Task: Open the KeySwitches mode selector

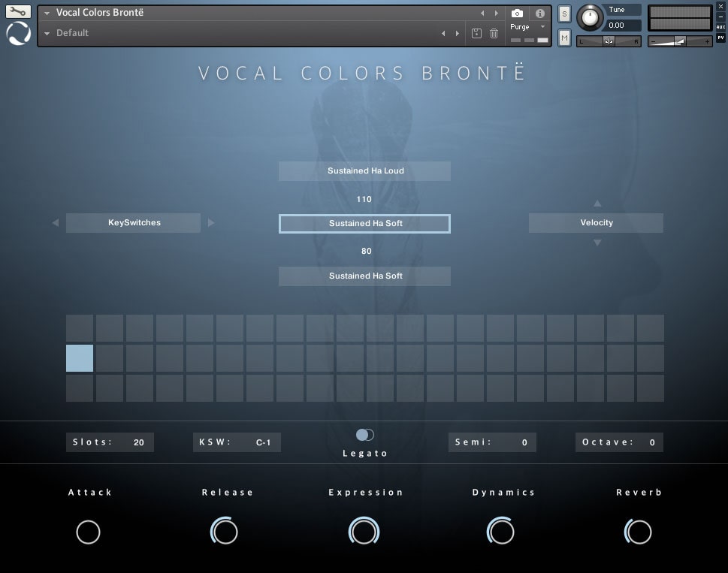Action: [x=133, y=223]
